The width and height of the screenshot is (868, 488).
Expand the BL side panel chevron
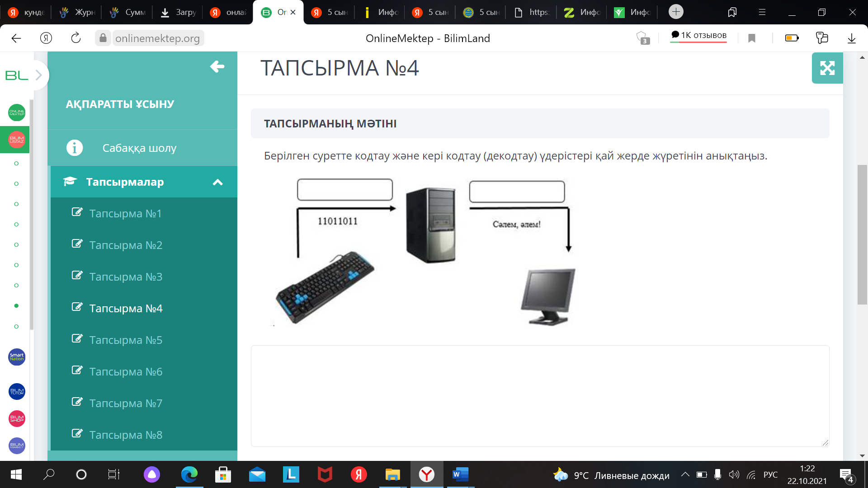point(39,75)
